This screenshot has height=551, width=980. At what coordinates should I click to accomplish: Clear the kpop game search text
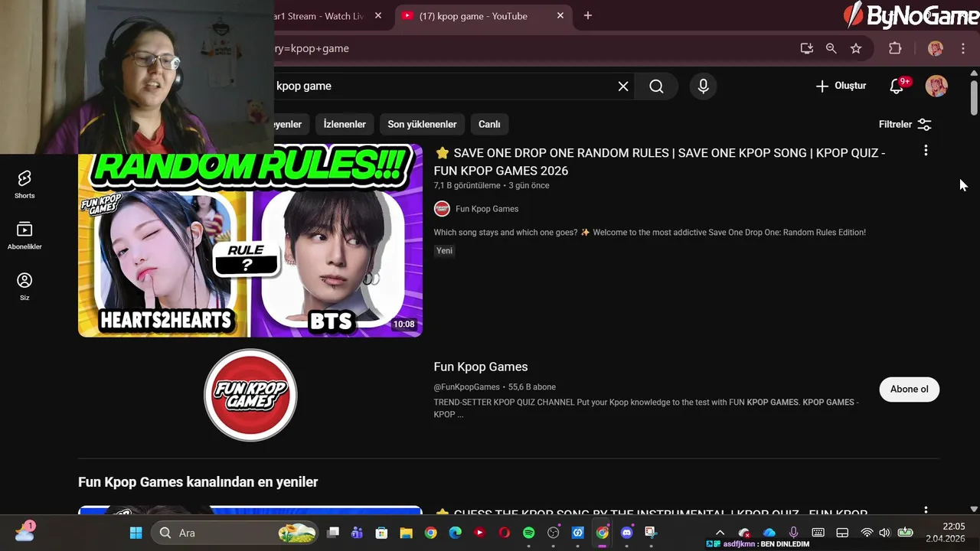tap(623, 86)
